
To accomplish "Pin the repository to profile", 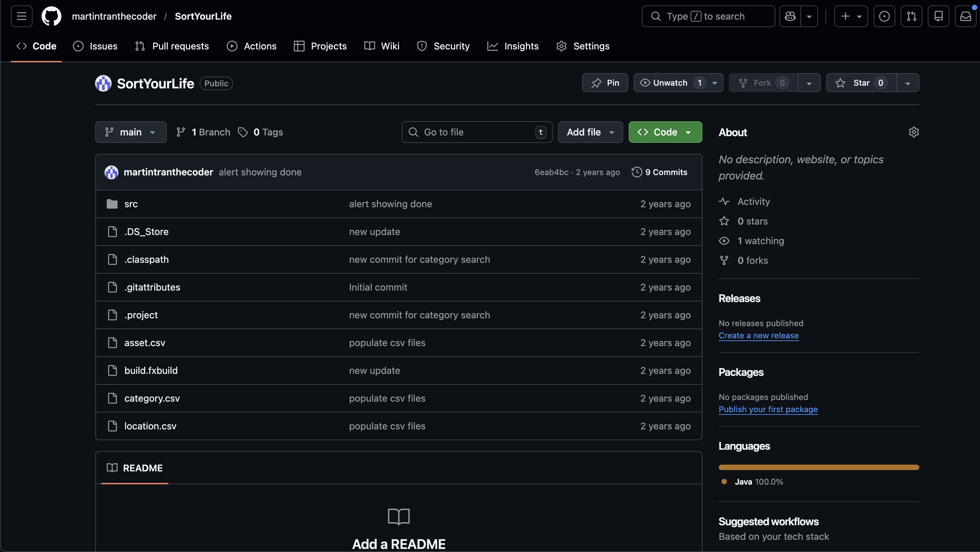I will click(x=605, y=83).
